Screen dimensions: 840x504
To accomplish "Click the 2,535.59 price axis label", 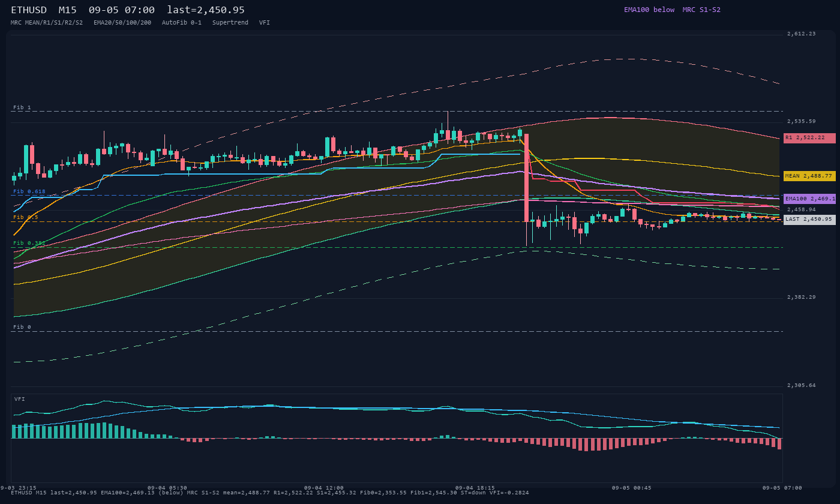I will click(802, 122).
